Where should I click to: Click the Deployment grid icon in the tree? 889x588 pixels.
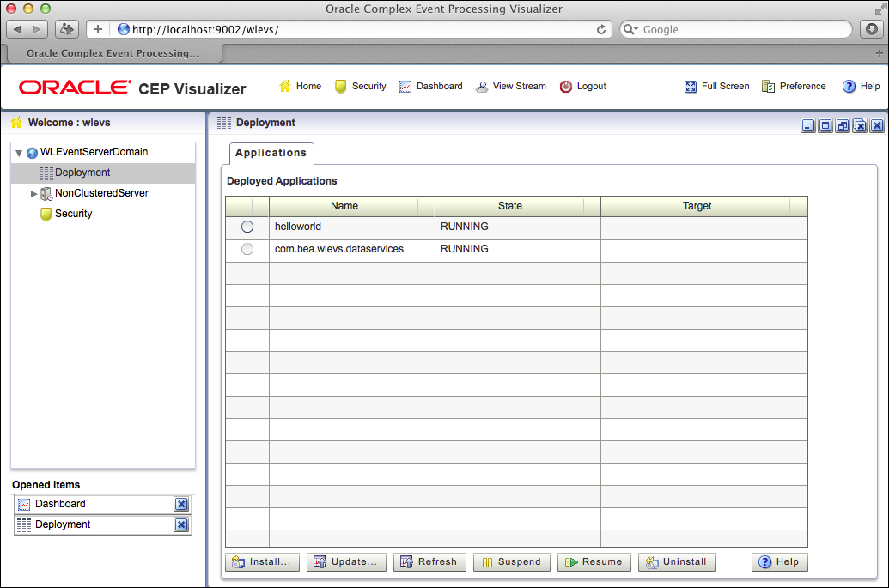click(x=46, y=173)
